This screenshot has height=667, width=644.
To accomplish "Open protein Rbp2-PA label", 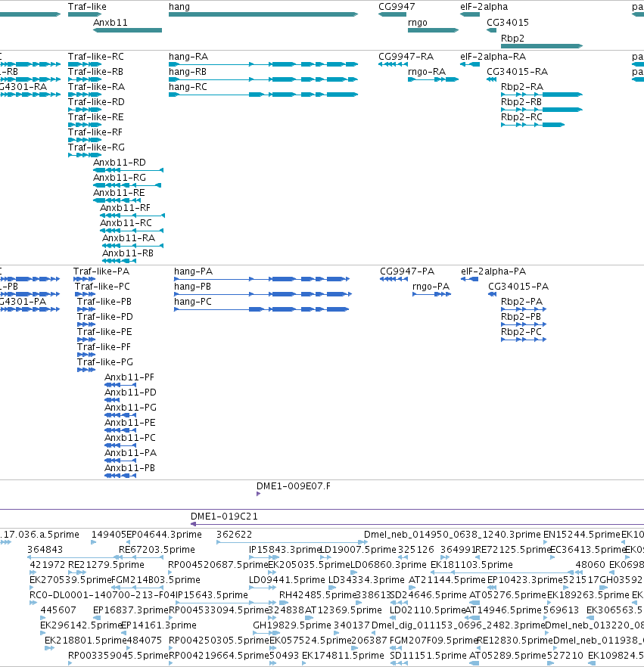I will (x=522, y=302).
